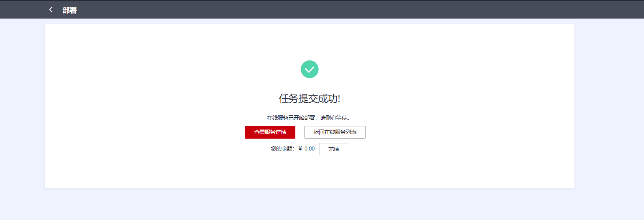Click the 您的余额 balance label
This screenshot has width=644, height=220.
coord(282,149)
